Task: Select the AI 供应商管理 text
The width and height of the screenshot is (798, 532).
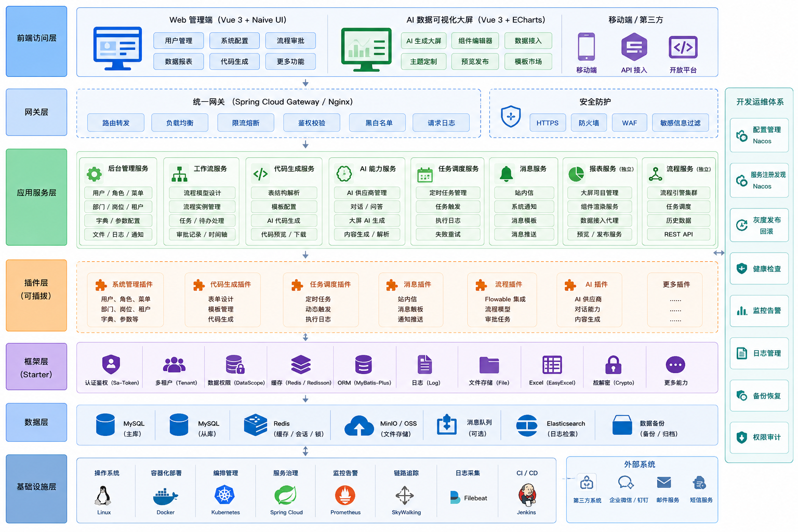Action: pyautogui.click(x=367, y=193)
